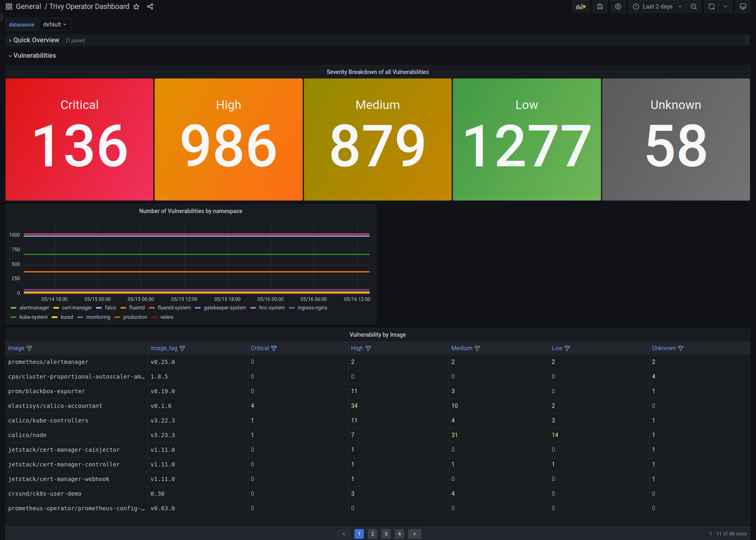Click the Add panel icon
The width and height of the screenshot is (756, 540).
click(x=581, y=7)
